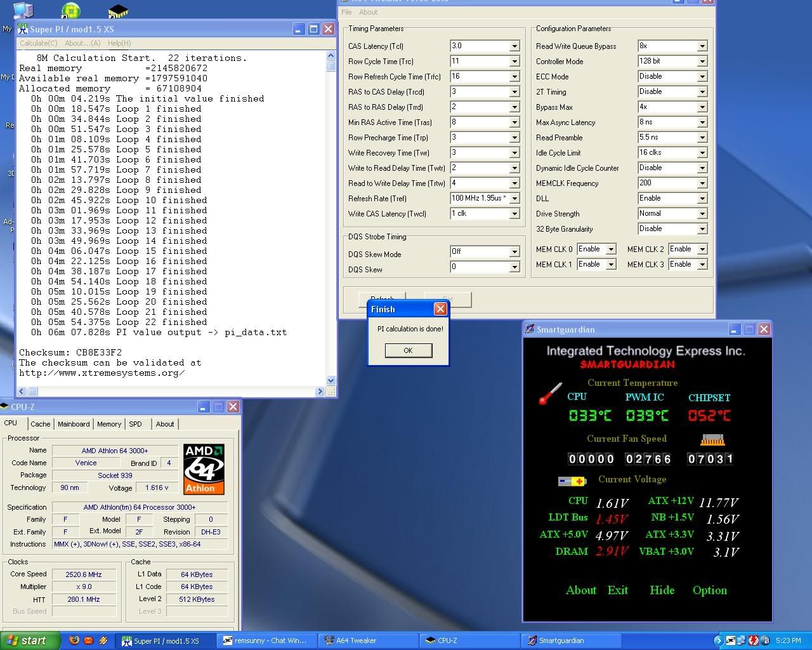Click the chip desktop icon at top
The height and width of the screenshot is (650, 812).
(x=118, y=10)
